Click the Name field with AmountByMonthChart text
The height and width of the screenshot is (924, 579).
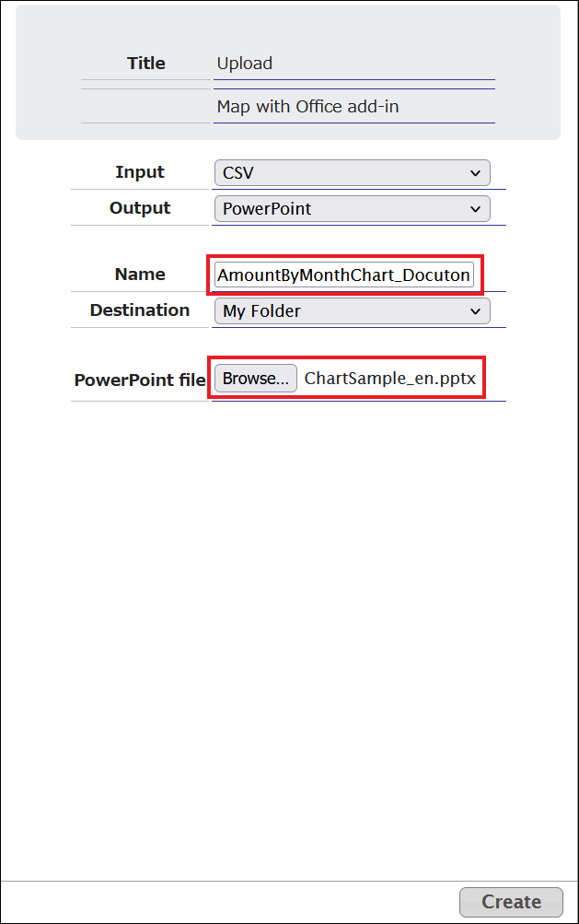(x=344, y=275)
